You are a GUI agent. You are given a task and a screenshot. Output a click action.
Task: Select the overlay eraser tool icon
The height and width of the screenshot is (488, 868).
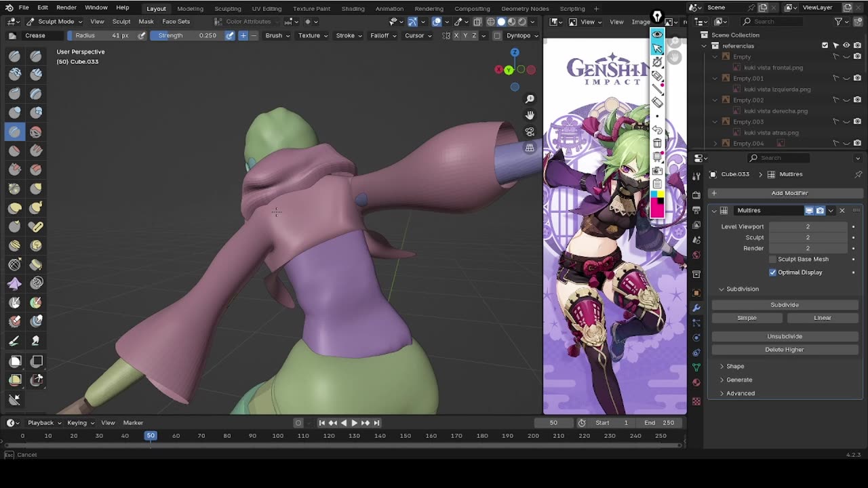(x=657, y=102)
